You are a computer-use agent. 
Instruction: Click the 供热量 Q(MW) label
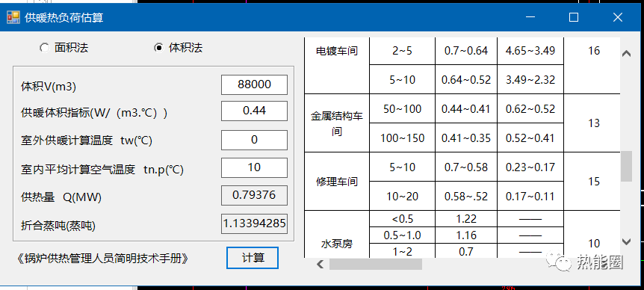pyautogui.click(x=61, y=197)
